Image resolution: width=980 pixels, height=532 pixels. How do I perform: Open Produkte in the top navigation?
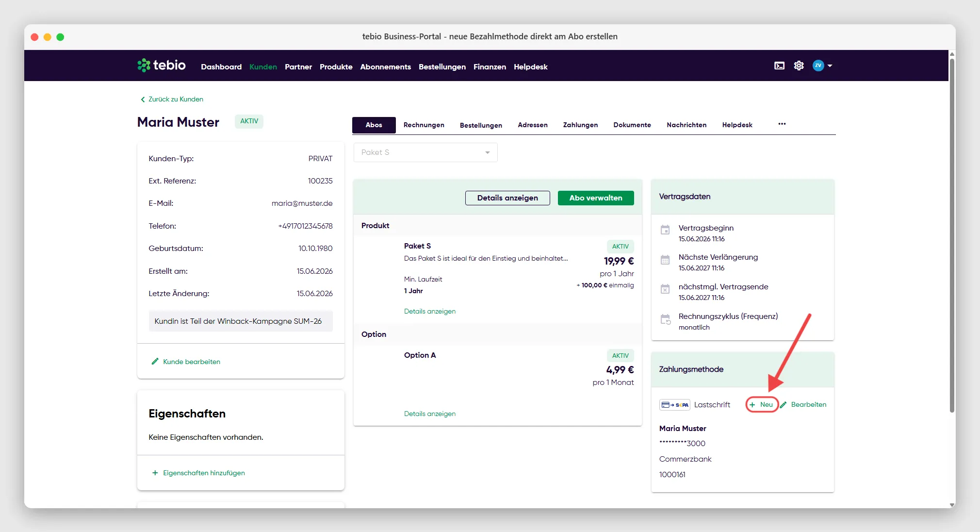tap(336, 66)
